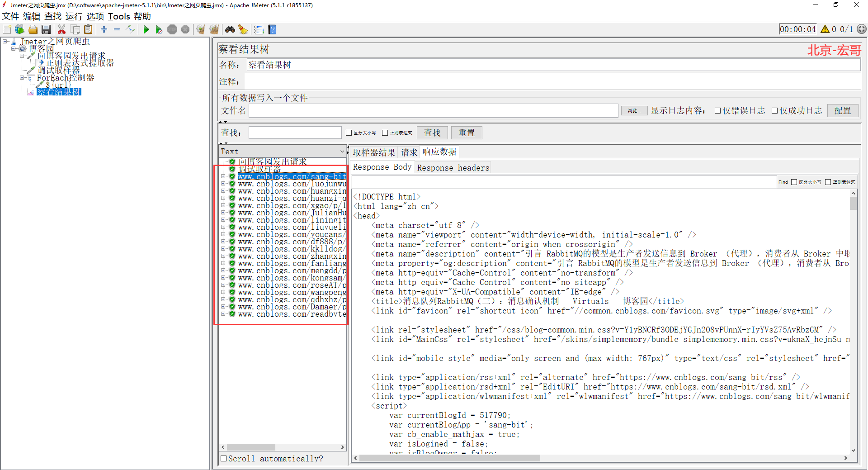Click the 查找 search text field
Image resolution: width=868 pixels, height=470 pixels.
click(x=295, y=133)
